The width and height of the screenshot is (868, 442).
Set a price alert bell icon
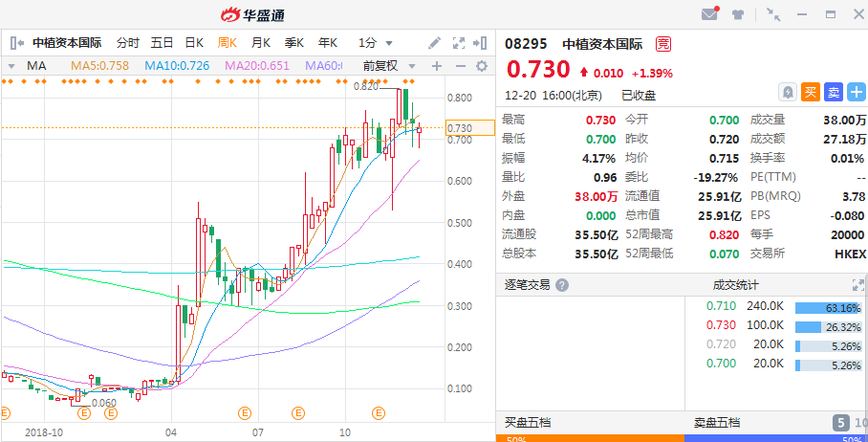[787, 92]
